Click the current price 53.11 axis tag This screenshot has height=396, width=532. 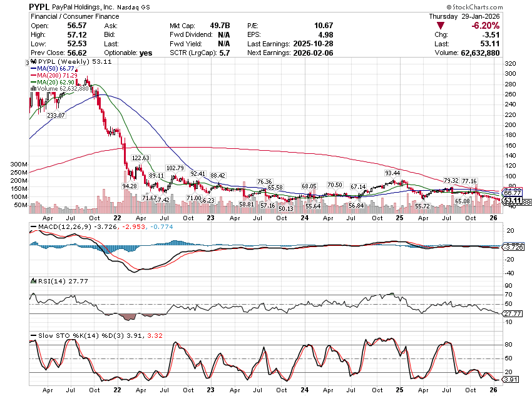[x=512, y=200]
